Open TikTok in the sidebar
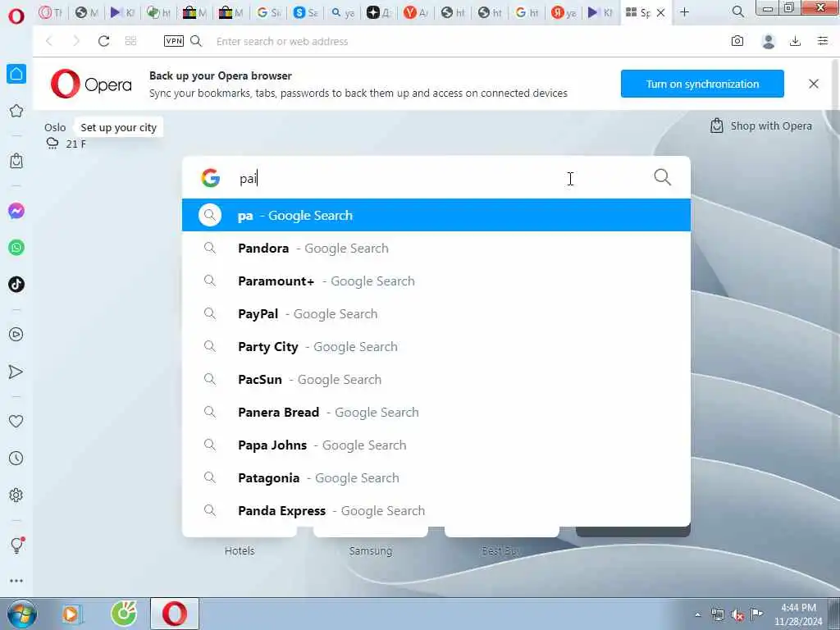Screen dimensions: 840x630 point(16,284)
